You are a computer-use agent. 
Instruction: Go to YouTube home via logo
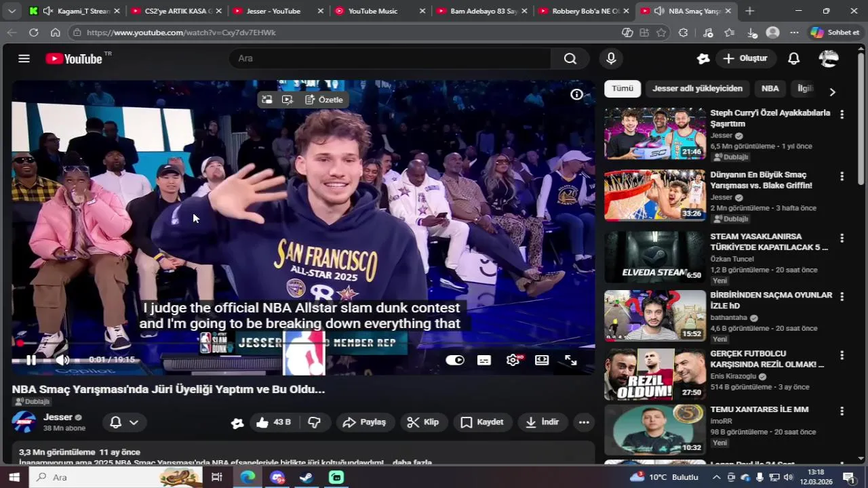74,59
